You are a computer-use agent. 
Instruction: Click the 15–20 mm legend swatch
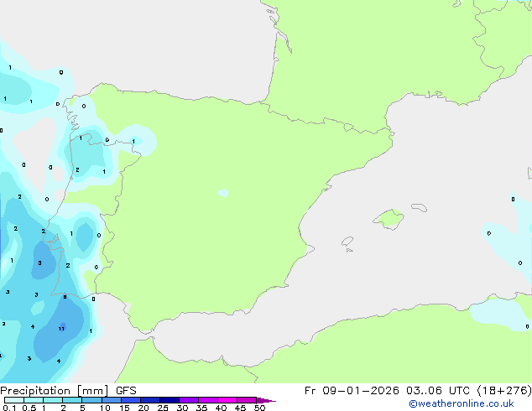tap(130, 400)
